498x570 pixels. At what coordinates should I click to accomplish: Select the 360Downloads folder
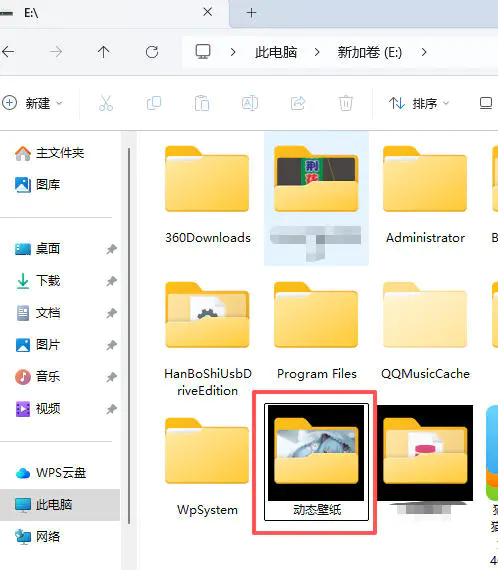(207, 195)
